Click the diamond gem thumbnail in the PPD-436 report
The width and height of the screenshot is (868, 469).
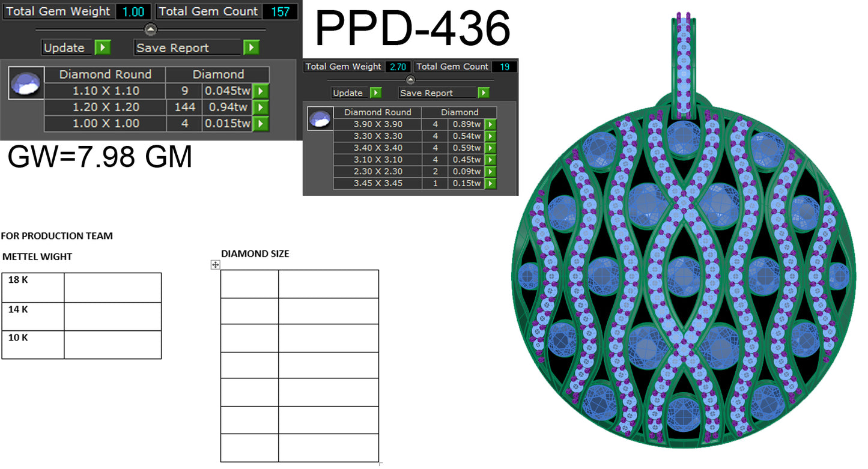[320, 118]
